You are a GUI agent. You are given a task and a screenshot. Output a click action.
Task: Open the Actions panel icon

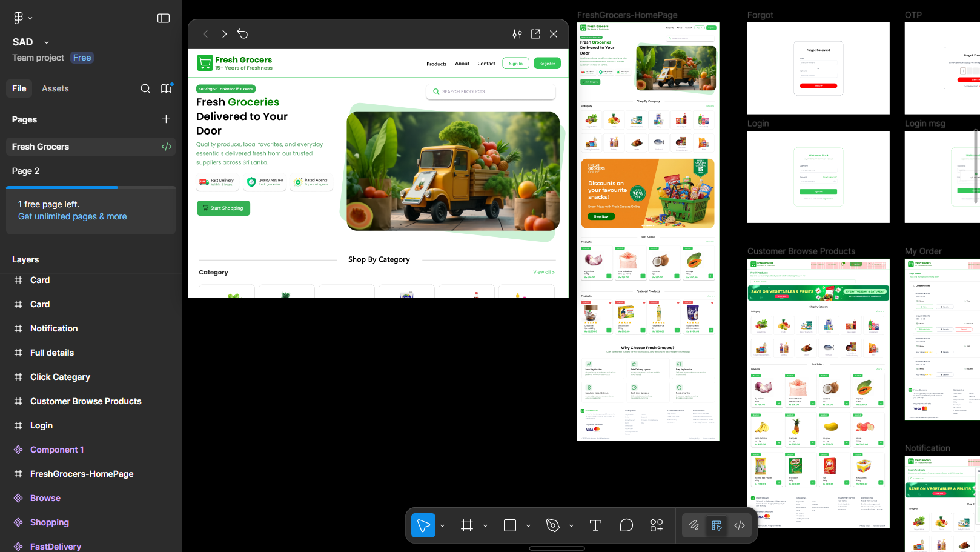[657, 525]
